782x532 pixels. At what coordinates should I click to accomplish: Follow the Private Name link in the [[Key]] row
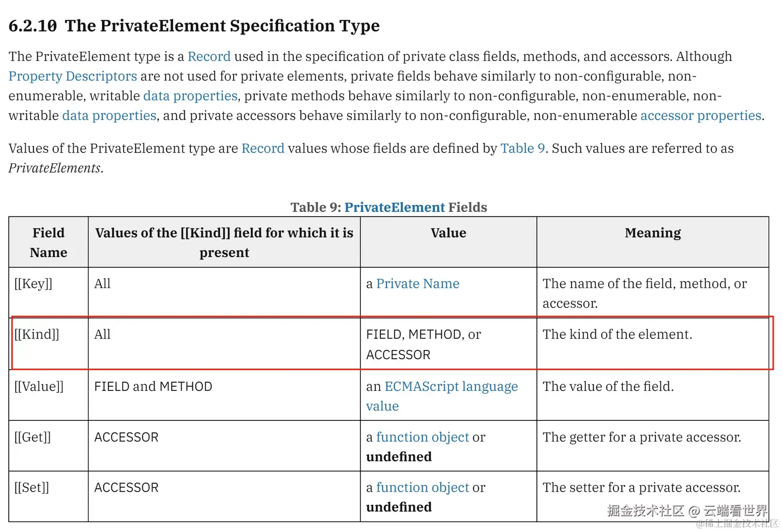click(417, 283)
